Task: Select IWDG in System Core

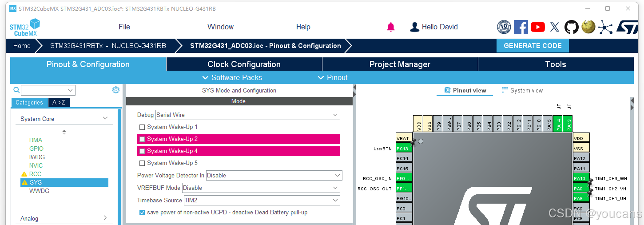Action: tap(37, 157)
